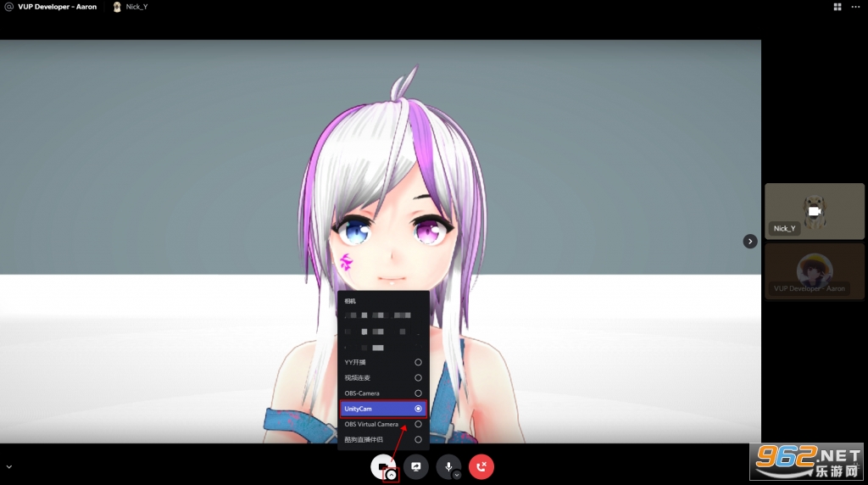Toggle the camera on or off

point(381,465)
